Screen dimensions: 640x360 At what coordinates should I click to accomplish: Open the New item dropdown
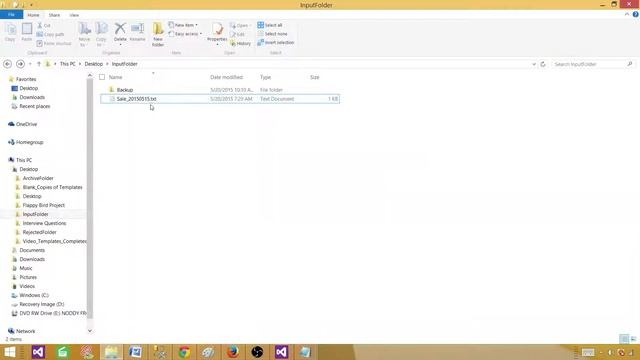coord(183,25)
